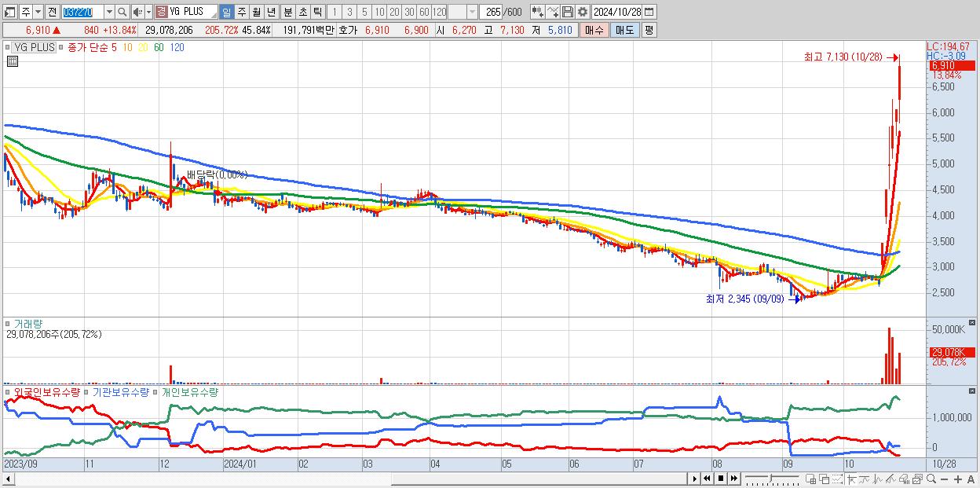
Task: Select the 60 interval button
Action: 424,12
